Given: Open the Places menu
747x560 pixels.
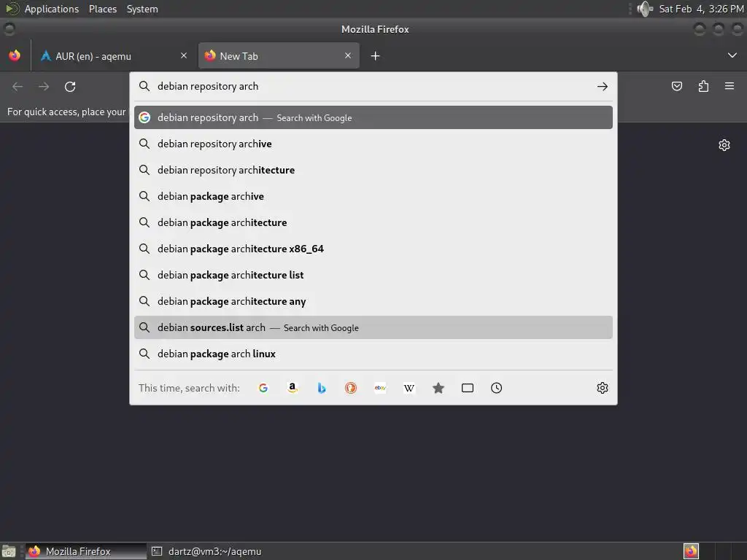Looking at the screenshot, I should point(102,9).
